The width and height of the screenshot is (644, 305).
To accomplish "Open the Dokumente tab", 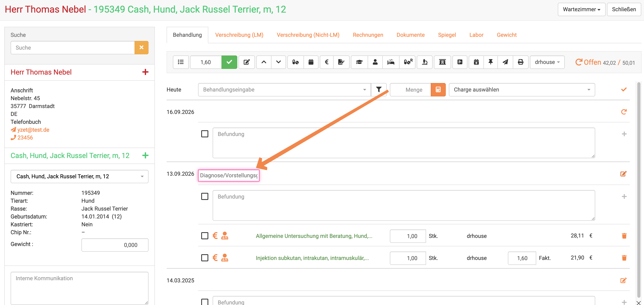I will pyautogui.click(x=411, y=35).
